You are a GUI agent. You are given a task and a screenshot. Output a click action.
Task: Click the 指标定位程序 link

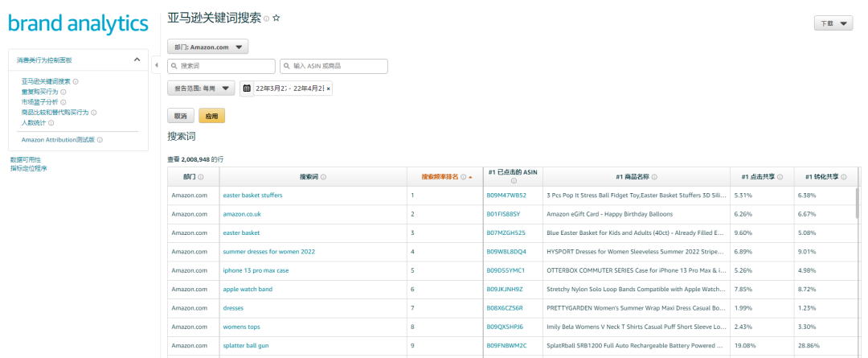29,168
